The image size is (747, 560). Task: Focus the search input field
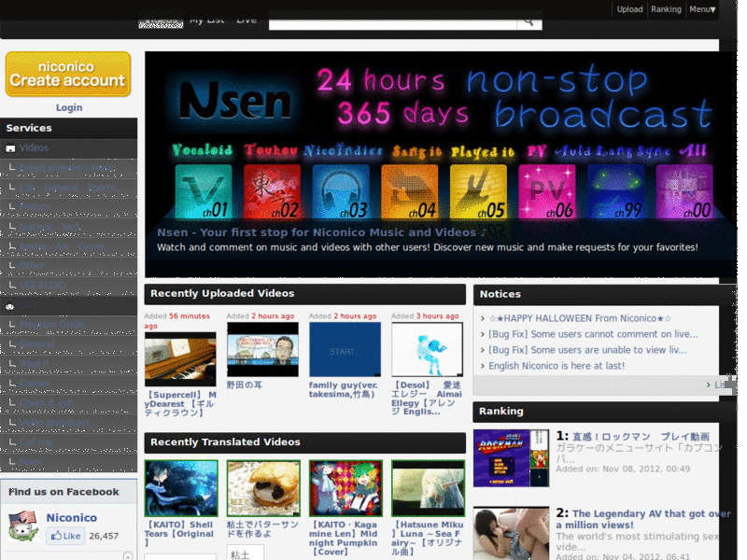[x=393, y=22]
